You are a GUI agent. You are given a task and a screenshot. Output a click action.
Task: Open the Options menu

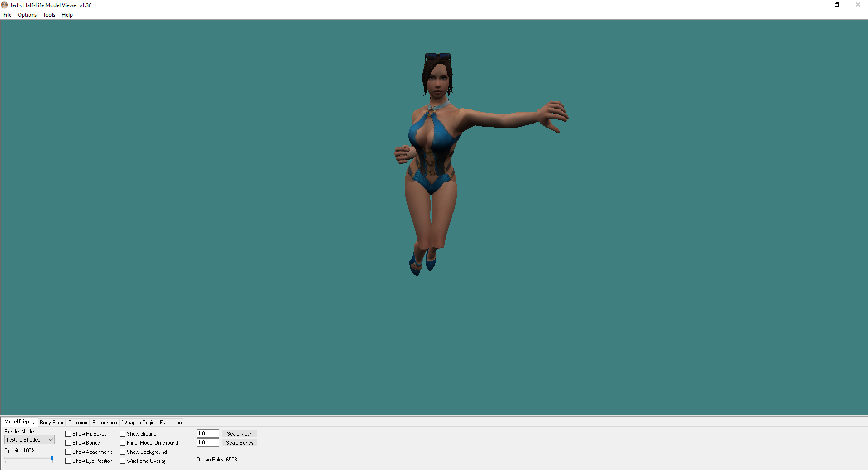[x=27, y=15]
